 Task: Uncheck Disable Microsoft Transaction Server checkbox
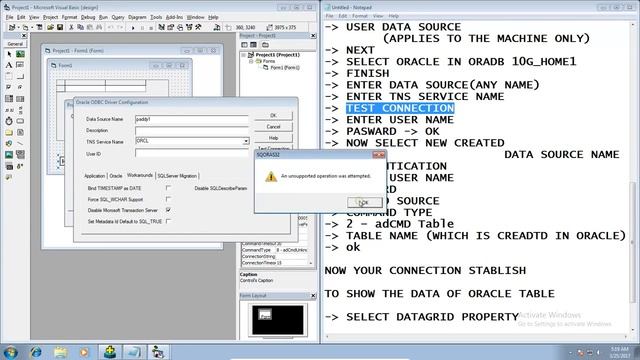point(168,210)
